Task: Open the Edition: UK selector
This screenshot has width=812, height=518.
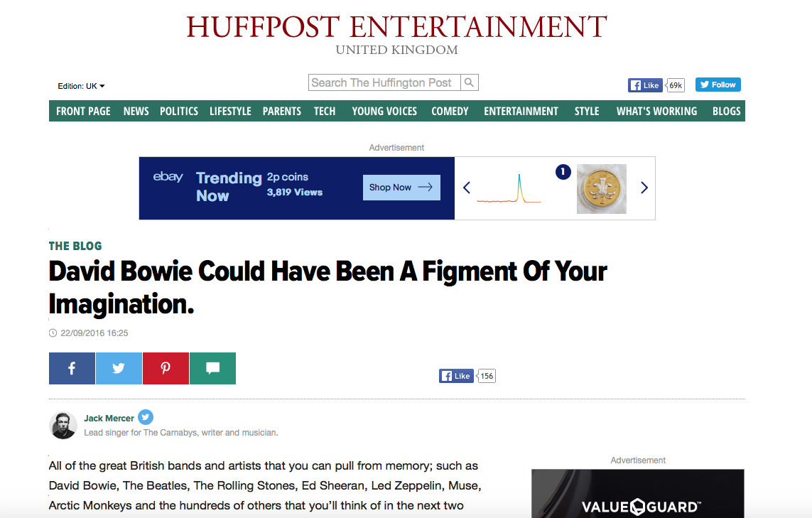Action: (80, 85)
